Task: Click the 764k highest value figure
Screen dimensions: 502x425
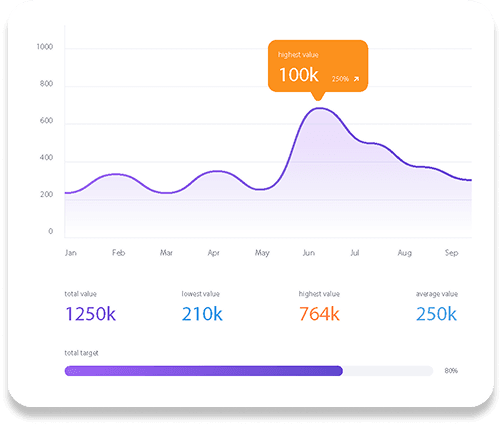Action: tap(319, 314)
